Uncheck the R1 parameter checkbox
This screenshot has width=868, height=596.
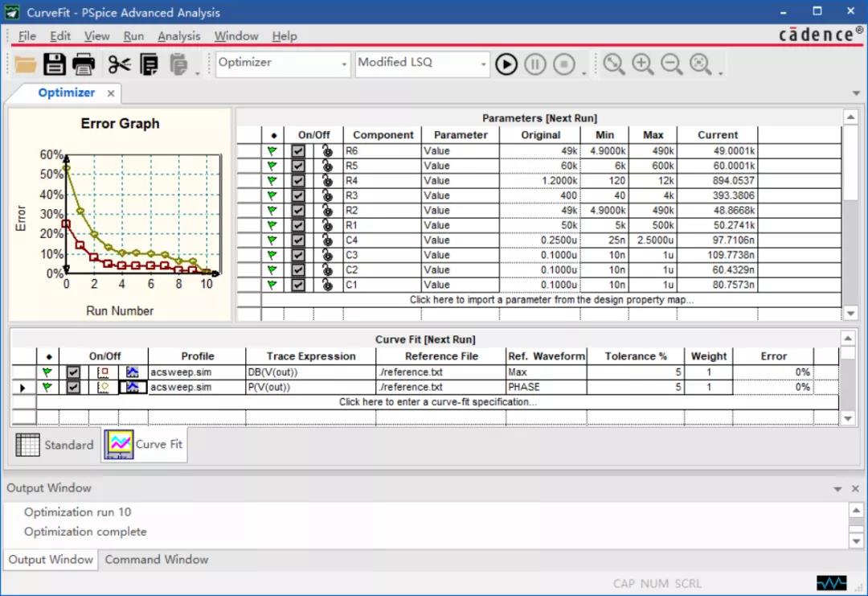coord(298,225)
